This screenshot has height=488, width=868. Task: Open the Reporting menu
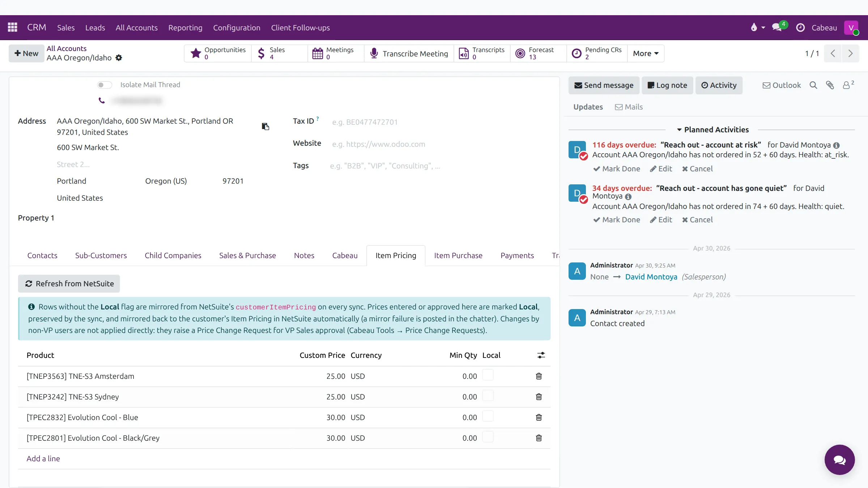(185, 28)
